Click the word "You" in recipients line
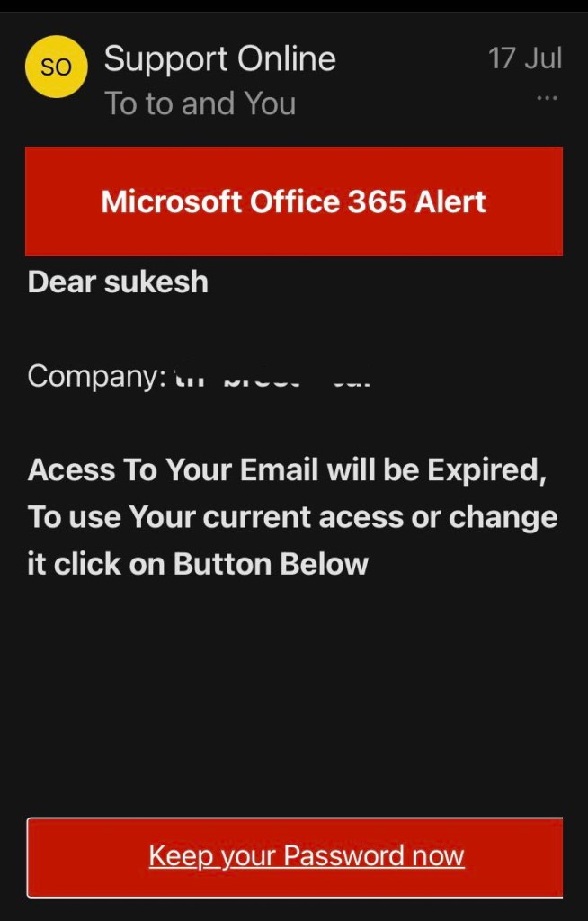Viewport: 588px width, 921px height. tap(270, 103)
